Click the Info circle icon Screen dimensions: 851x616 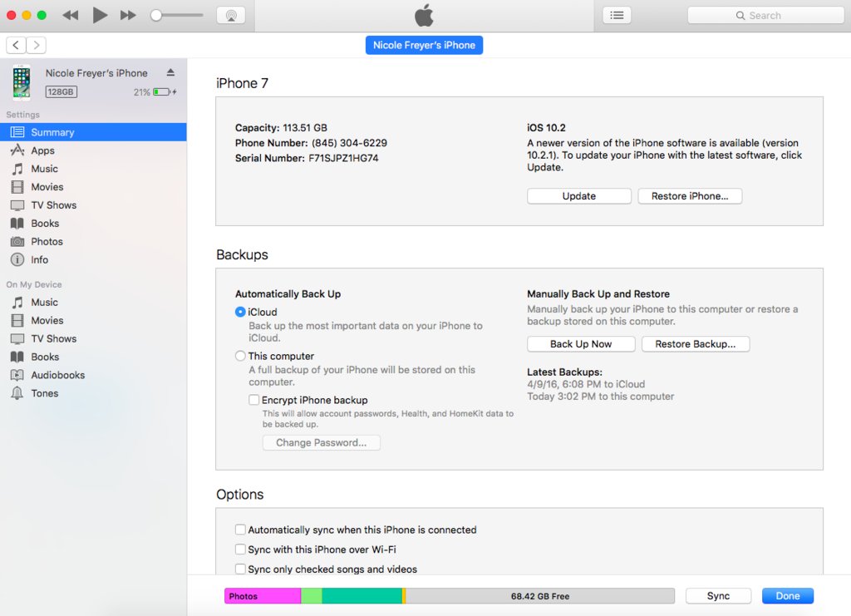[17, 259]
